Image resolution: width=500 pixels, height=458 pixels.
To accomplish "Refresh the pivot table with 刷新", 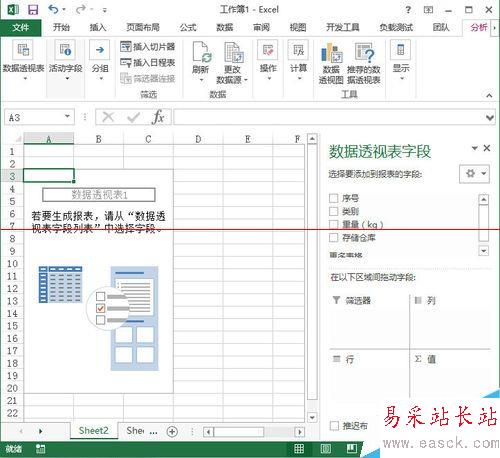I will click(201, 62).
